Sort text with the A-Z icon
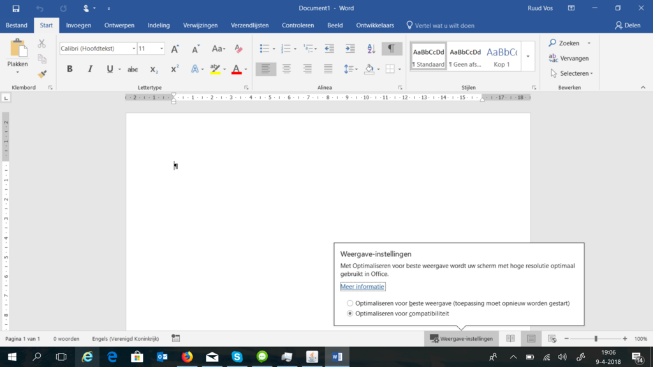The width and height of the screenshot is (653, 367). 371,49
